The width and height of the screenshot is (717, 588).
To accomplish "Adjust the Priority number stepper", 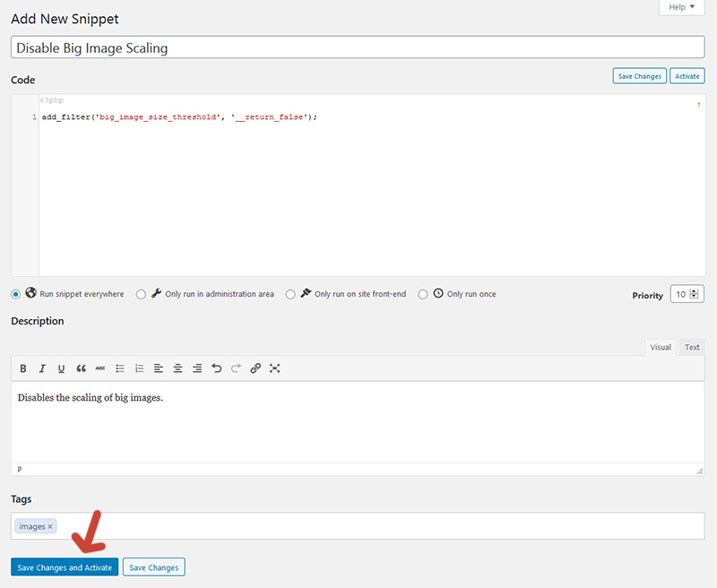I will (694, 294).
